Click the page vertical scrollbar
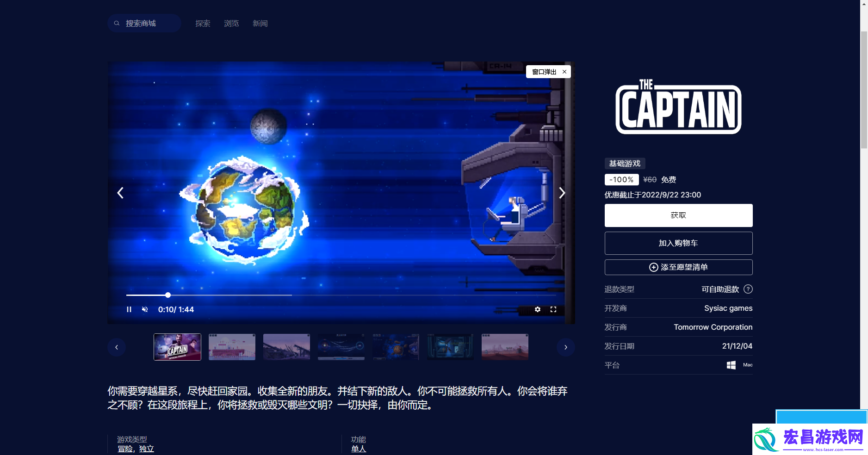This screenshot has width=868, height=455. [x=864, y=90]
